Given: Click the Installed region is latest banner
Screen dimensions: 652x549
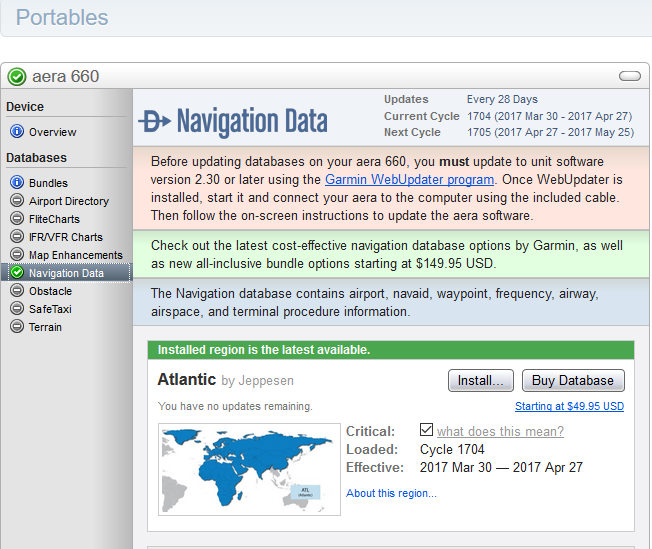Looking at the screenshot, I should pyautogui.click(x=391, y=350).
